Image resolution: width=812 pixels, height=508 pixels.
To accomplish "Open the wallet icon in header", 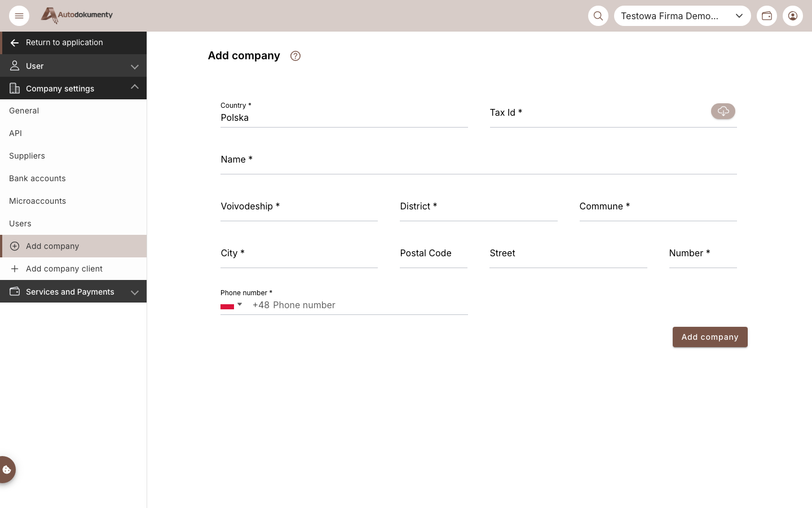I will pyautogui.click(x=767, y=16).
